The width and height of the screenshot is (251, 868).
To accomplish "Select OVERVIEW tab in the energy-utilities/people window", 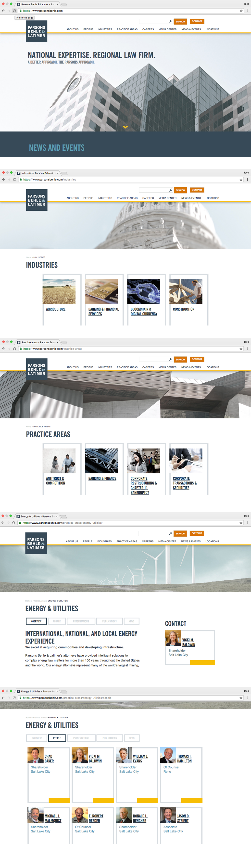I will [37, 738].
